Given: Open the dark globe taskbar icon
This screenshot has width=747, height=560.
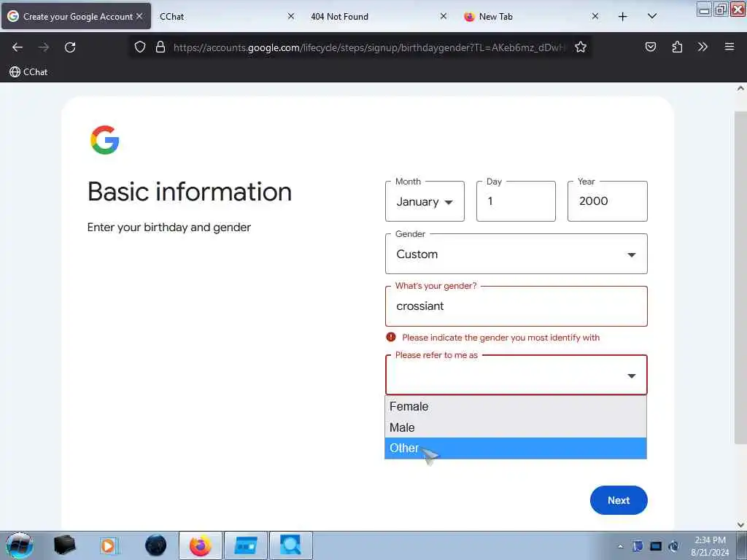Looking at the screenshot, I should (156, 545).
